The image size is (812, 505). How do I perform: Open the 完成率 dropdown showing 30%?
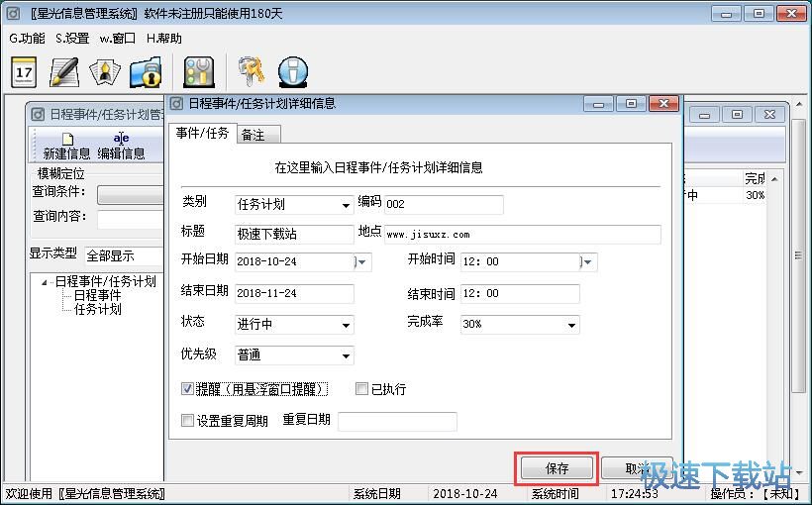[x=520, y=325]
